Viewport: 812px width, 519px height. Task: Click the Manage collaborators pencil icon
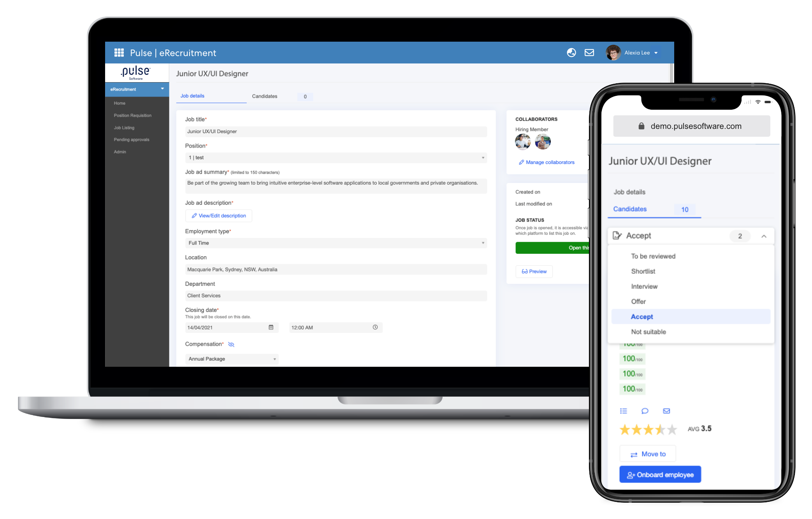tap(520, 163)
